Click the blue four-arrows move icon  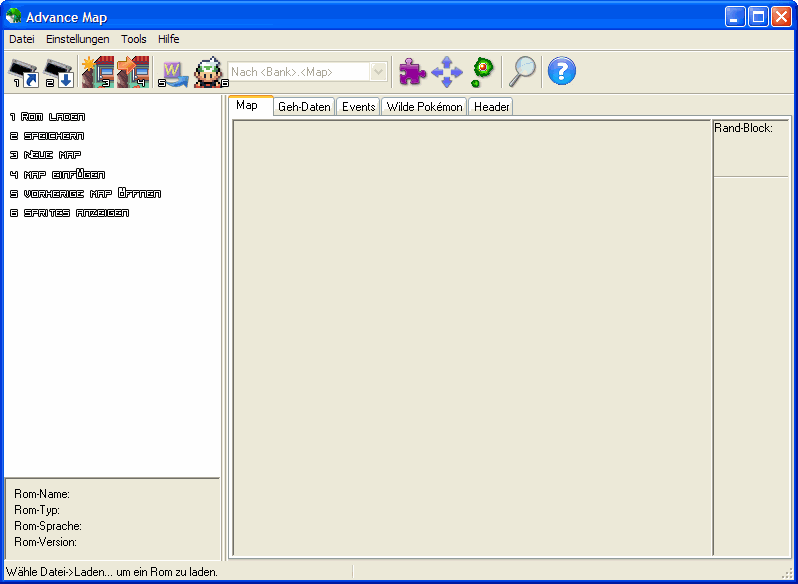(x=447, y=72)
